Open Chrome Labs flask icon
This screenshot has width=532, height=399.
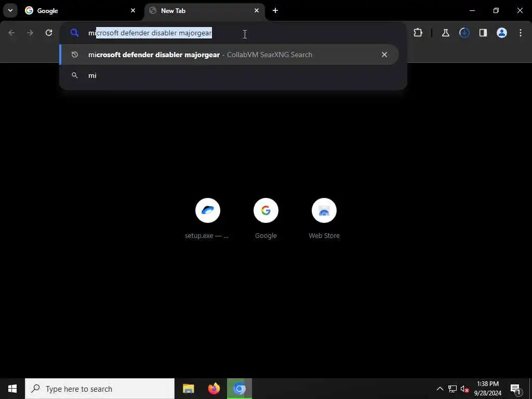tap(445, 33)
